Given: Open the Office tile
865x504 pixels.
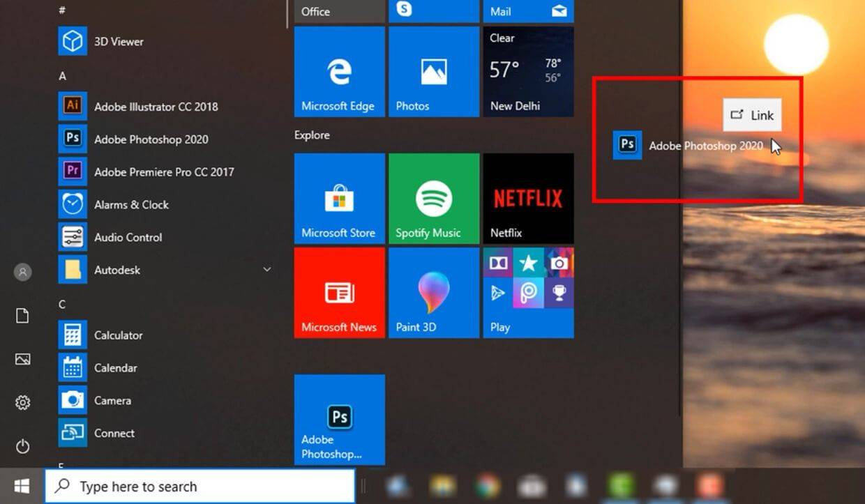Looking at the screenshot, I should pyautogui.click(x=340, y=11).
